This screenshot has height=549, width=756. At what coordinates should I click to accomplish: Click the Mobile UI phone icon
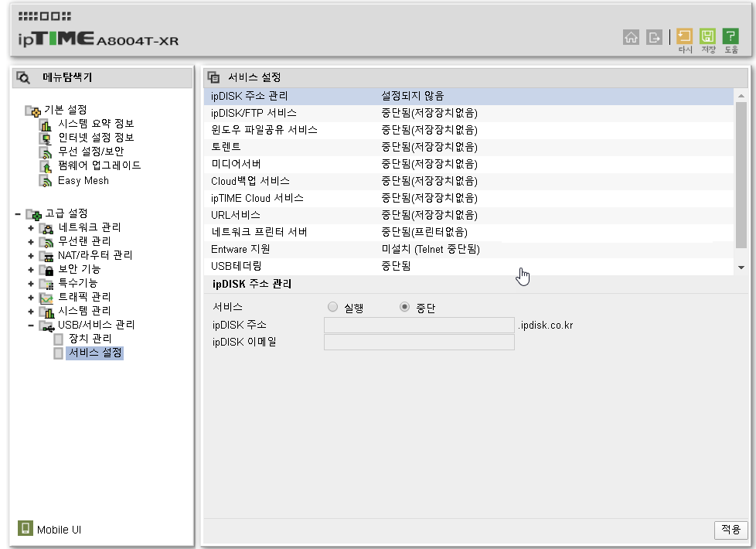pyautogui.click(x=25, y=528)
